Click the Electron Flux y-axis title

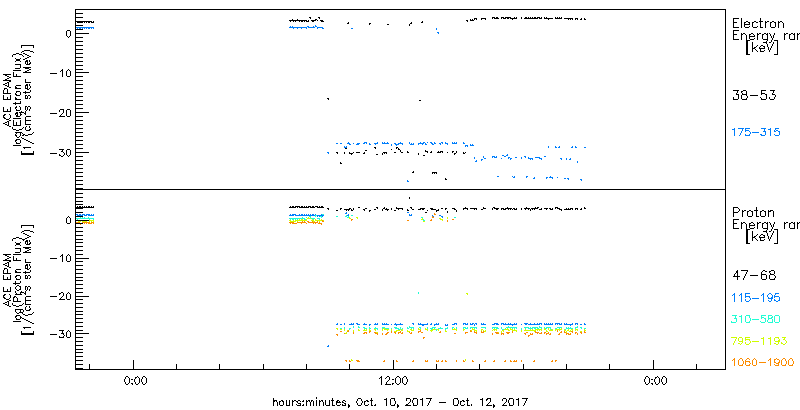pyautogui.click(x=20, y=99)
